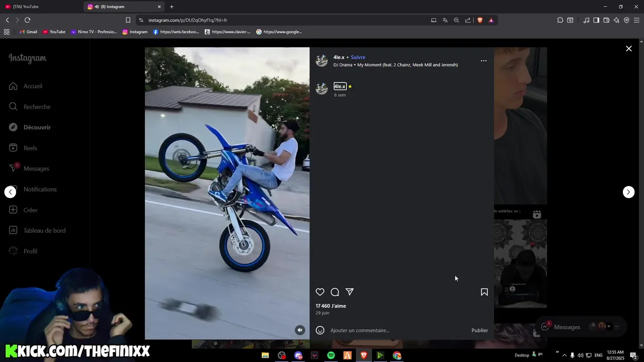Open File Explorer from the taskbar
Image resolution: width=644 pixels, height=362 pixels.
point(265,355)
